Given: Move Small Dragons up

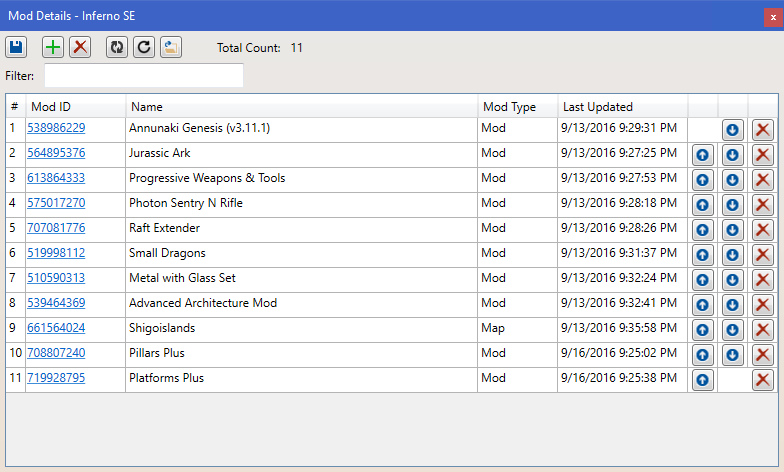Looking at the screenshot, I should (702, 255).
